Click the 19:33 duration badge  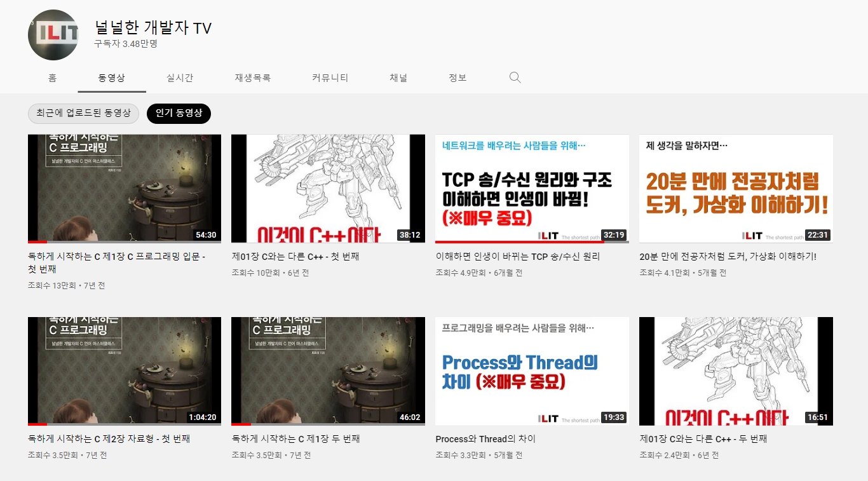coord(614,417)
